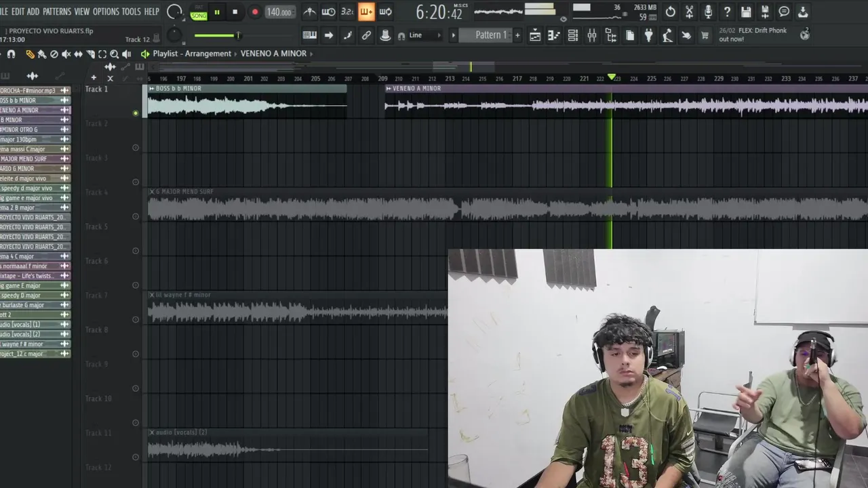Open the Pattern 1 selector

[486, 35]
